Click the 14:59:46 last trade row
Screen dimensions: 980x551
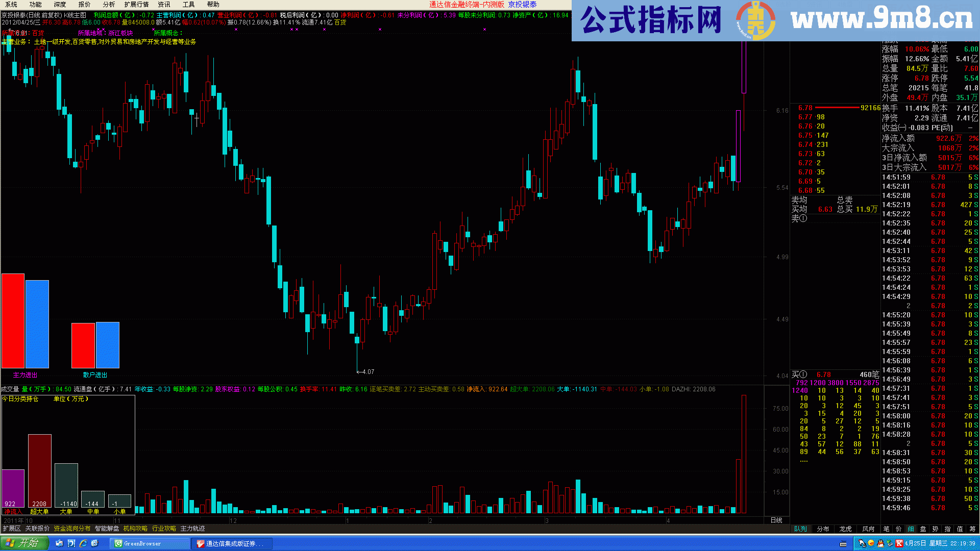click(930, 508)
